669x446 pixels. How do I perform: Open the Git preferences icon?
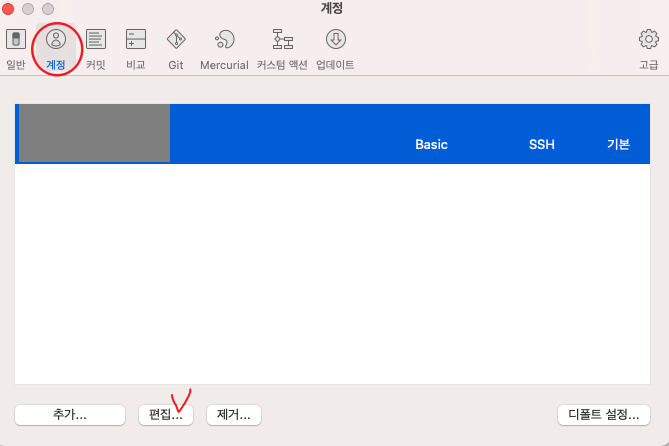point(176,39)
